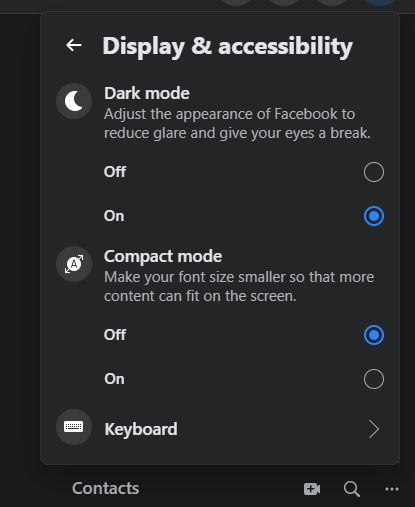
Task: Click the Compact mode font-size icon
Action: pos(74,264)
